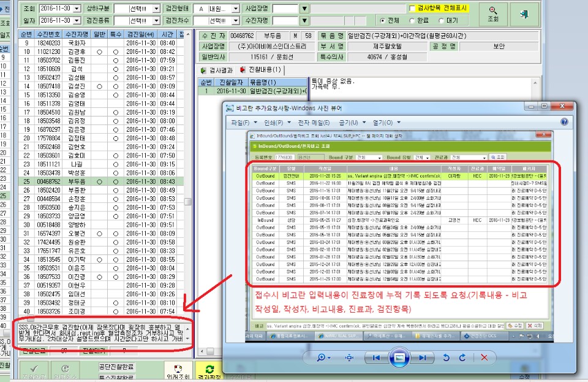588x382 pixels.
Task: Delete image with red X icon
Action: point(484,357)
